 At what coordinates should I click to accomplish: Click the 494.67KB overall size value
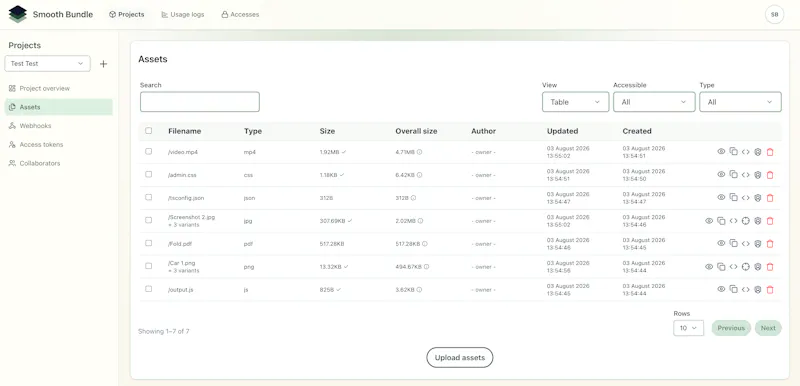tap(409, 267)
